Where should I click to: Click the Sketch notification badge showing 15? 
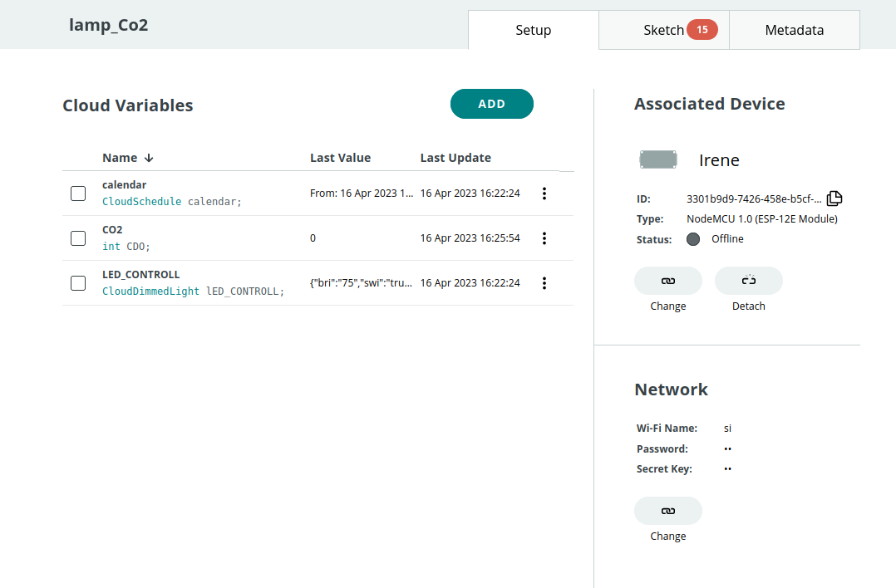click(702, 30)
